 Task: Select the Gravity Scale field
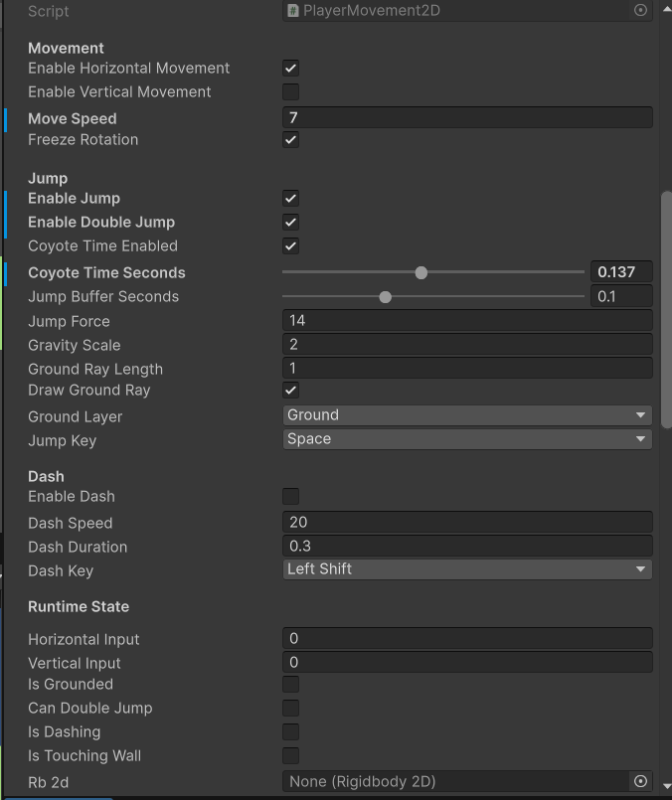467,345
